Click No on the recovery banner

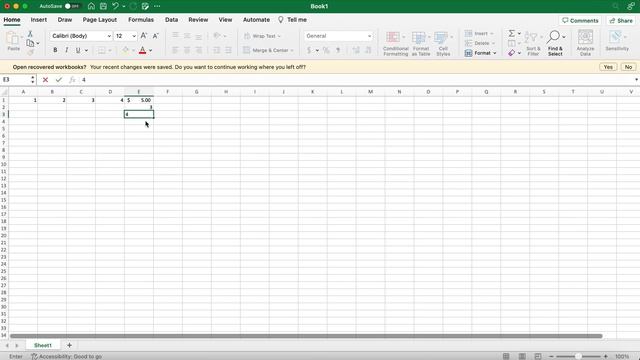(628, 67)
